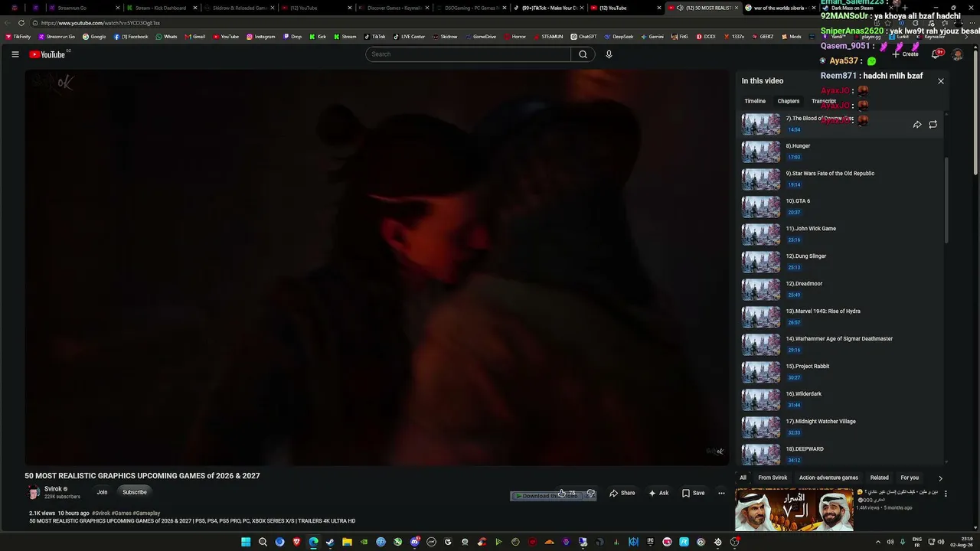This screenshot has height=551, width=980.
Task: Open the ChatGPT bookmark
Action: point(583,37)
